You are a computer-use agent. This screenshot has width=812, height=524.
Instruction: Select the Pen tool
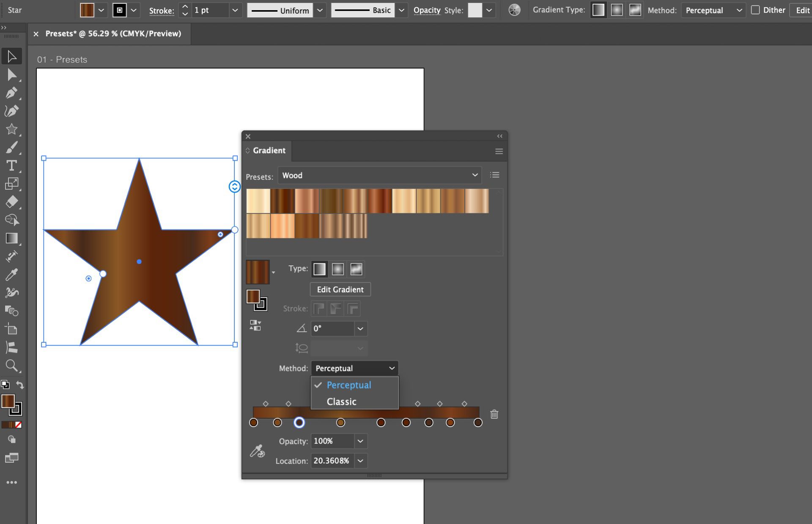11,93
